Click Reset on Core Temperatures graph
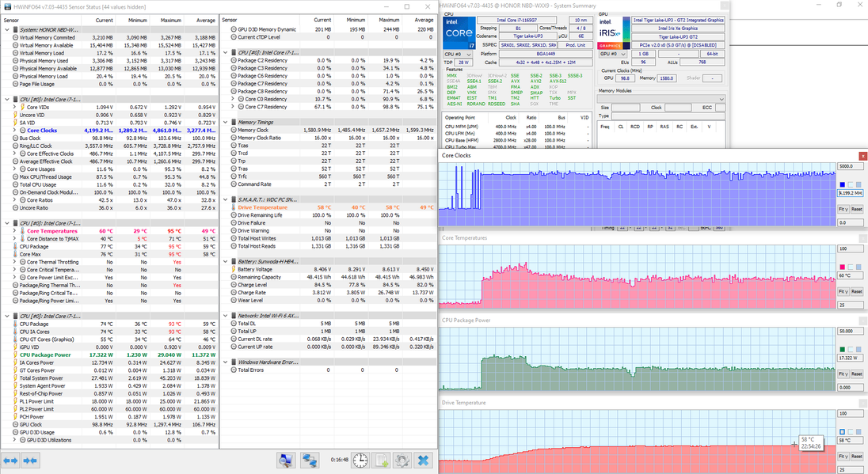The image size is (868, 474). (x=856, y=292)
